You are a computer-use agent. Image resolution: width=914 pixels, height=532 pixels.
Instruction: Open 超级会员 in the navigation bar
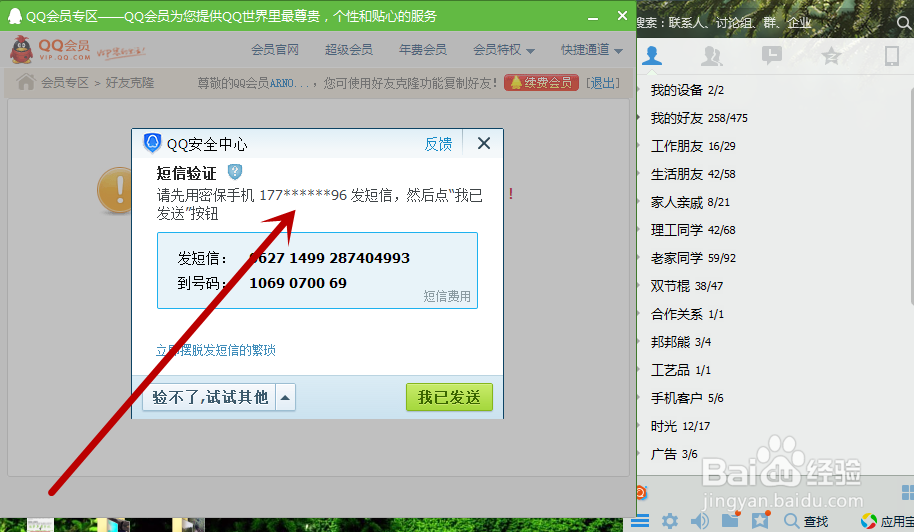(x=349, y=50)
